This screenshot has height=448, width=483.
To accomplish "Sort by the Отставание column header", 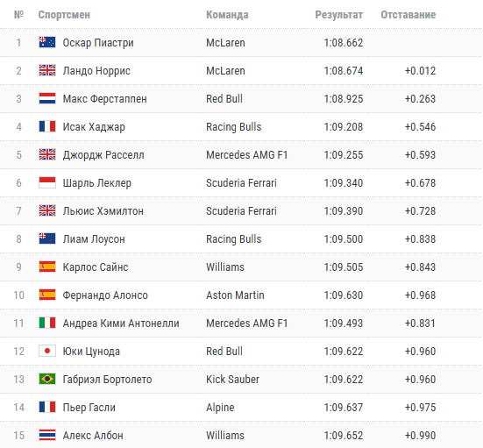I will pyautogui.click(x=408, y=15).
